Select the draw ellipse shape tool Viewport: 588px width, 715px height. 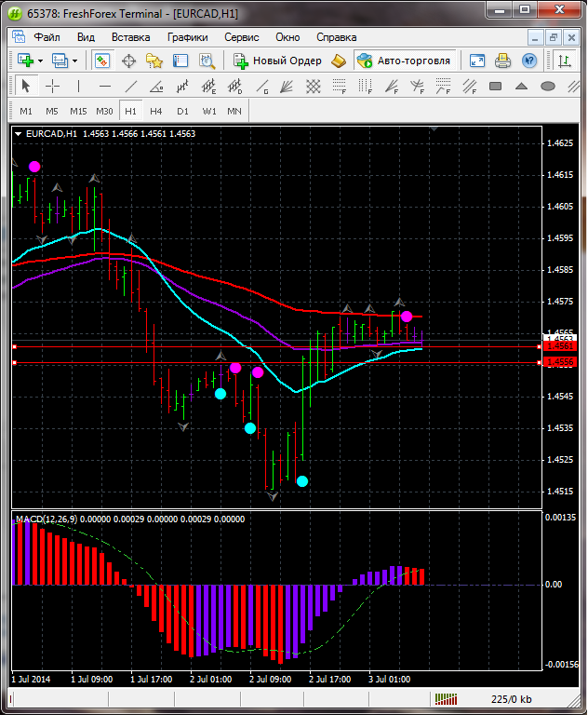(x=548, y=87)
